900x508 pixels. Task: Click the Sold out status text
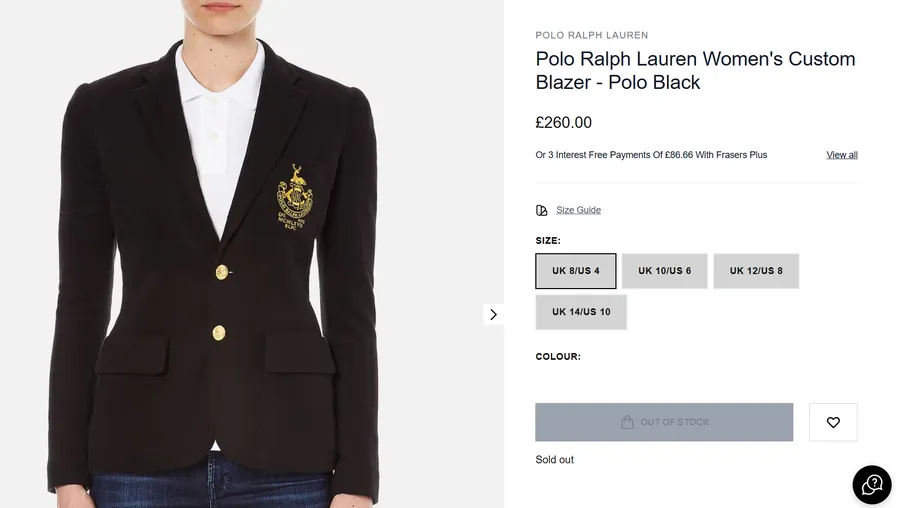click(x=555, y=460)
